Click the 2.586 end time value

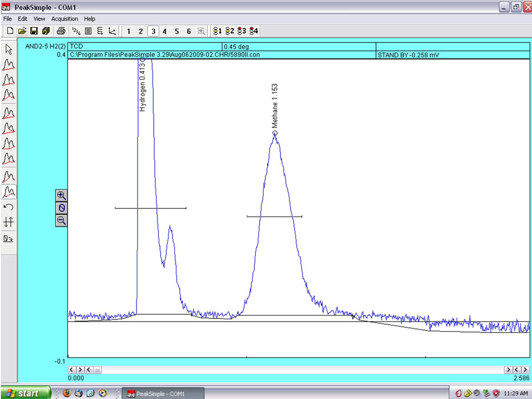521,378
